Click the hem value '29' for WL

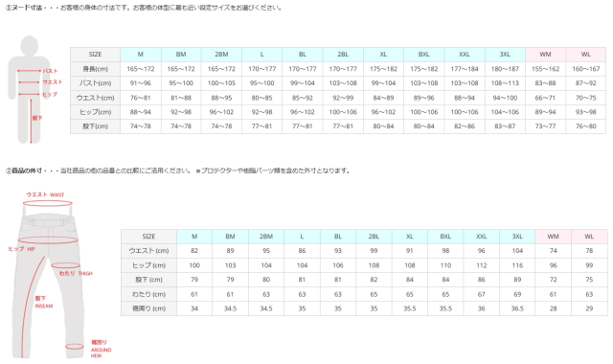pyautogui.click(x=589, y=308)
